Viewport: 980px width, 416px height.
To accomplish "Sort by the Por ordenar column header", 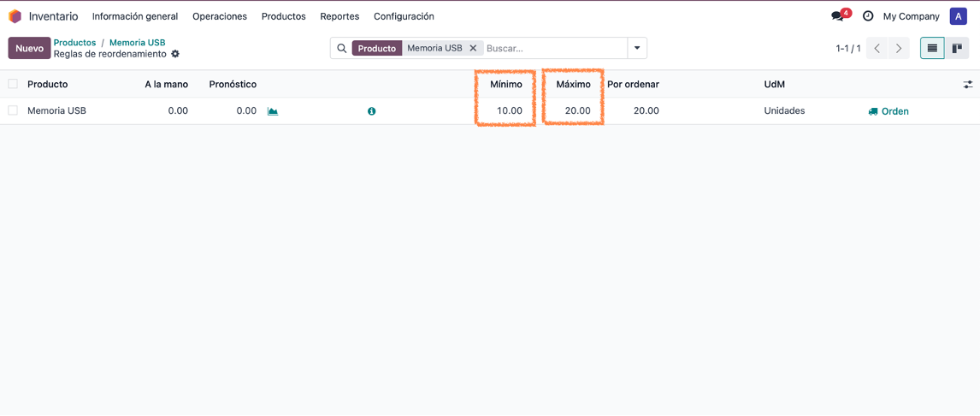I will [633, 85].
